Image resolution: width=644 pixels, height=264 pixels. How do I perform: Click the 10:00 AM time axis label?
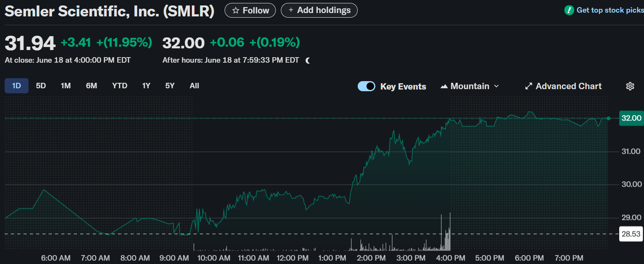coord(214,258)
